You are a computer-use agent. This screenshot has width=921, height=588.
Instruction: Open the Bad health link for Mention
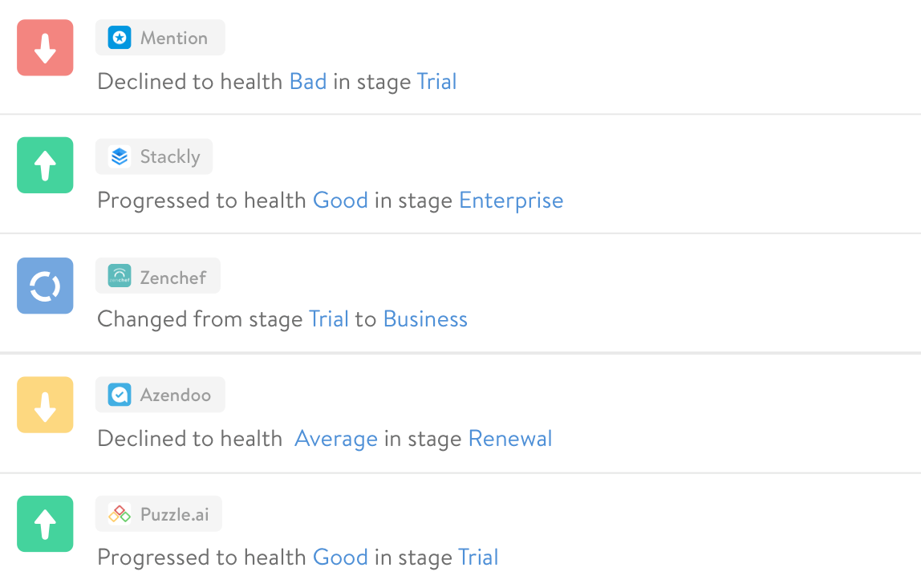coord(308,82)
